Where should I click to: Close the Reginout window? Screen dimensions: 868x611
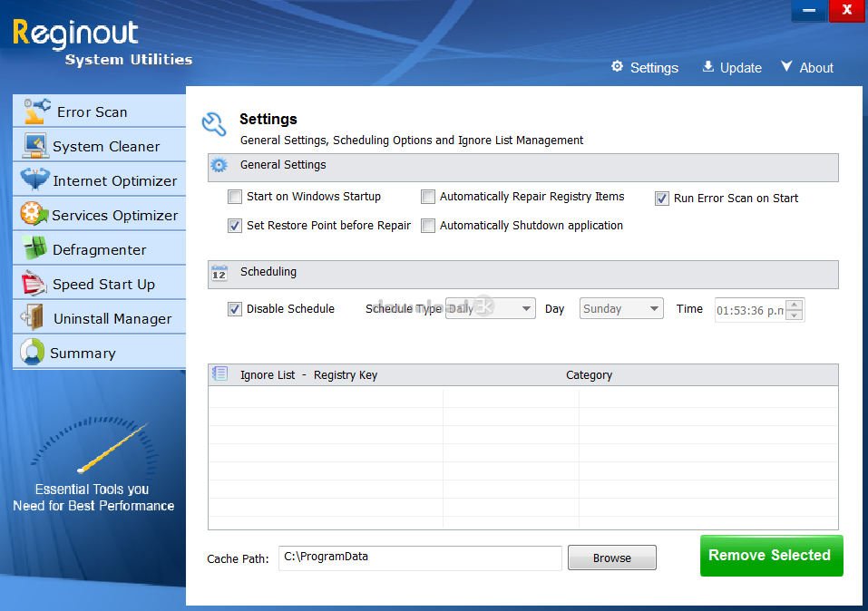coord(847,10)
